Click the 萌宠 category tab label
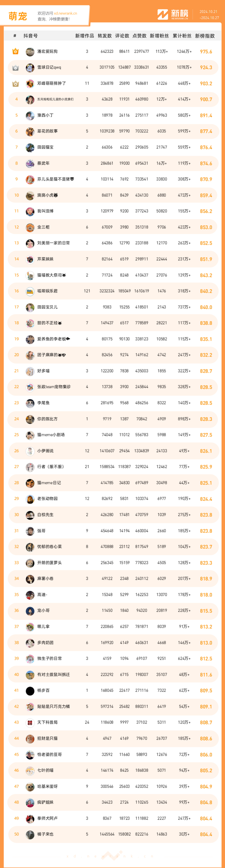 18,16
